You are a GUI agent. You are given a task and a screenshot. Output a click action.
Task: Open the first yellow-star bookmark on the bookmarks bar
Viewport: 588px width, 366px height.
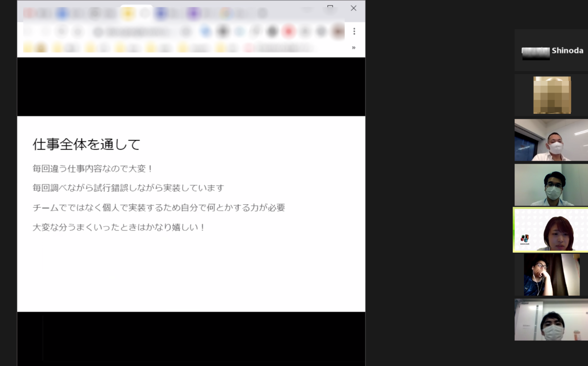[x=27, y=48]
